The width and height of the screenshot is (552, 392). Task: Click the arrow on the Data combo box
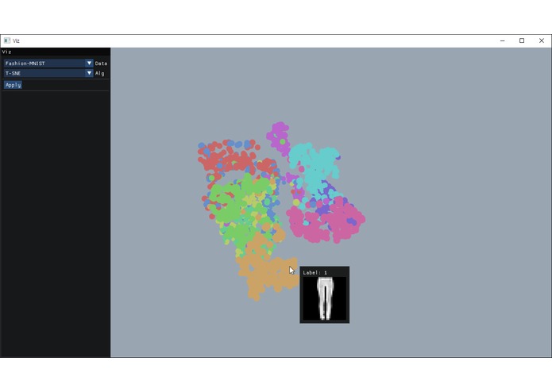(89, 63)
